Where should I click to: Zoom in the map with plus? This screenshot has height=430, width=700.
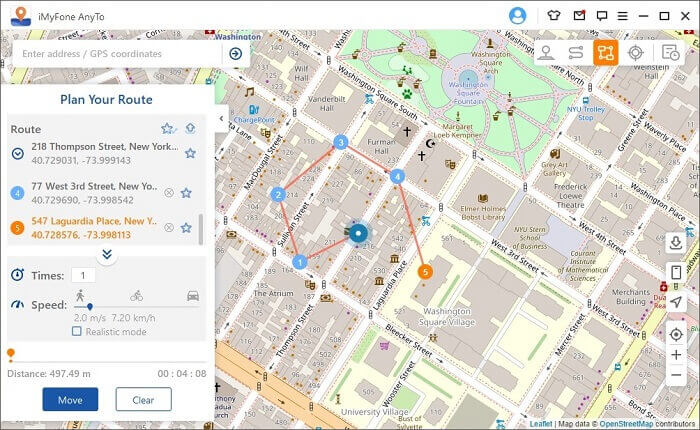coord(676,355)
